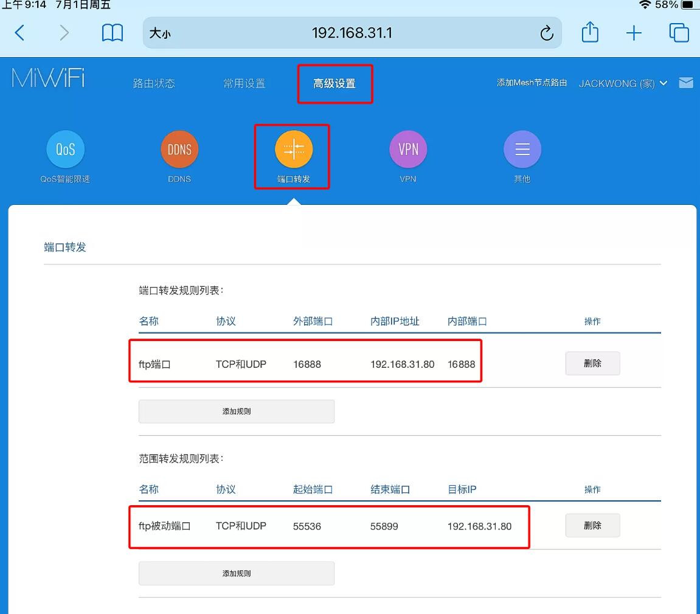Open the 大小 text size menu
The height and width of the screenshot is (614, 700).
pos(160,33)
